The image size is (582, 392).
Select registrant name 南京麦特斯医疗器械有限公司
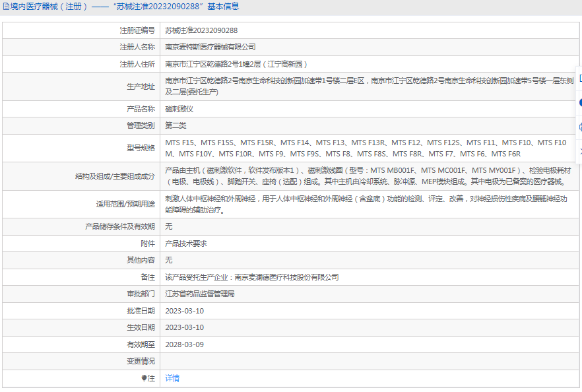210,47
